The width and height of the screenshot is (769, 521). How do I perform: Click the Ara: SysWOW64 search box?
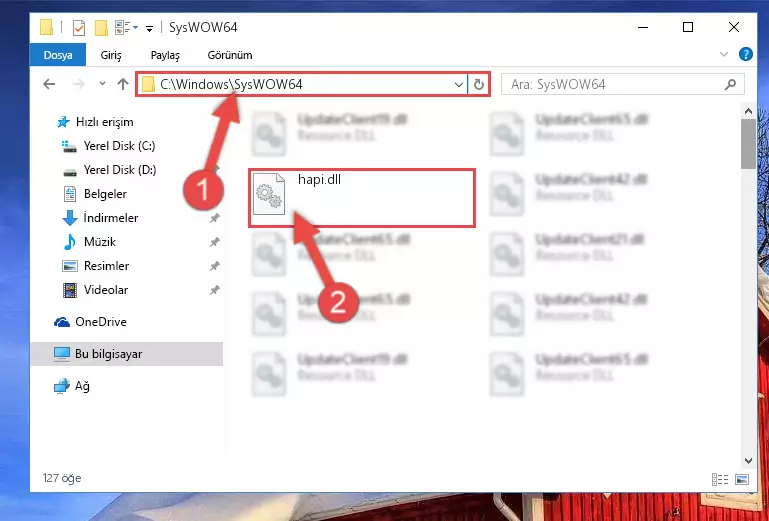pyautogui.click(x=623, y=84)
